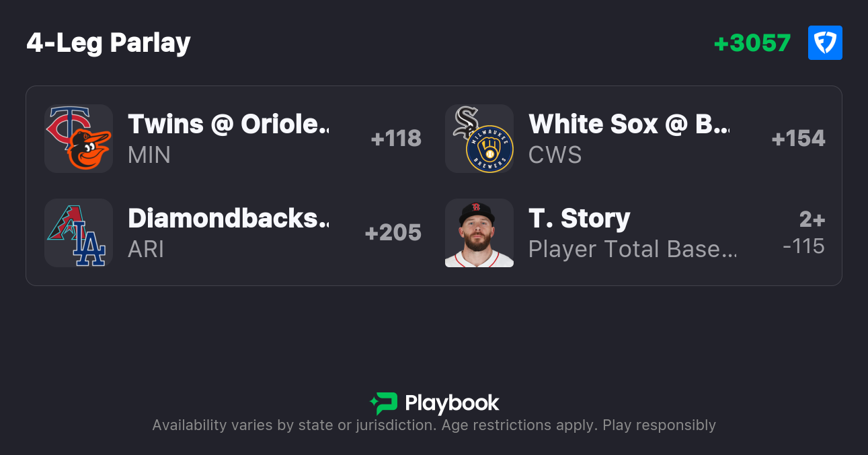The width and height of the screenshot is (868, 455).
Task: Click the 4-Leg Parlay heading
Action: [109, 43]
